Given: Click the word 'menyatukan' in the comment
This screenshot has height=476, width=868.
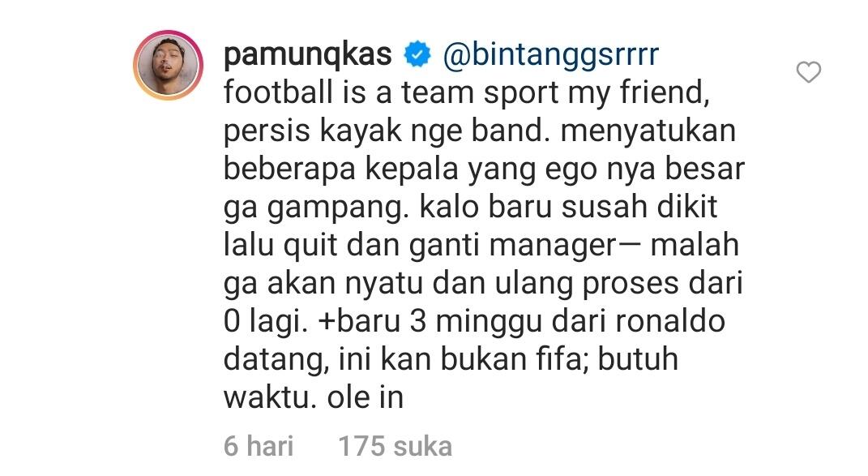Looking at the screenshot, I should click(648, 131).
